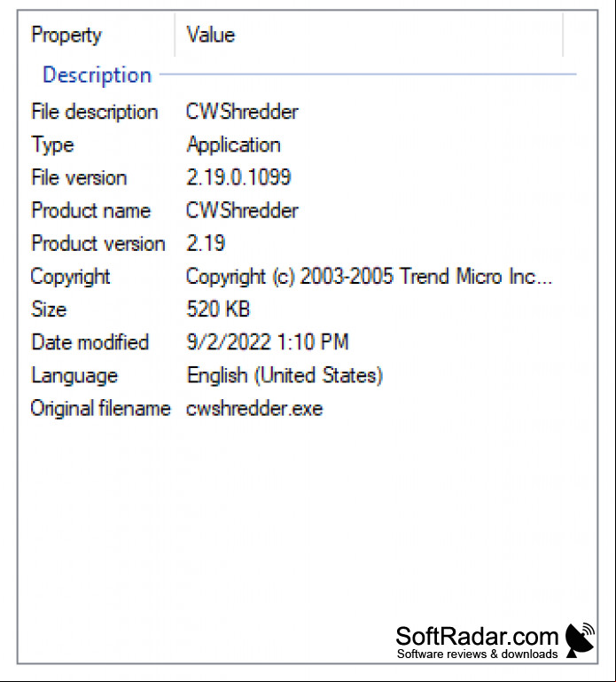This screenshot has width=616, height=682.
Task: Click the 9/2/2022 1:10 PM value
Action: (x=268, y=342)
